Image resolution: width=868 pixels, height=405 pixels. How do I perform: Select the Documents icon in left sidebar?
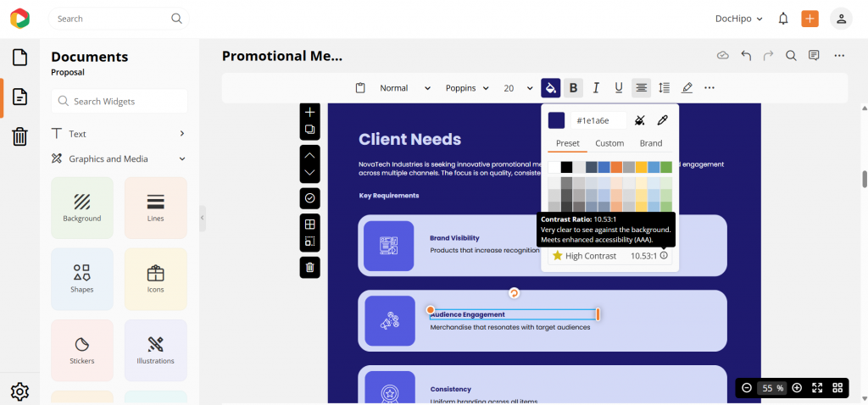click(x=20, y=97)
